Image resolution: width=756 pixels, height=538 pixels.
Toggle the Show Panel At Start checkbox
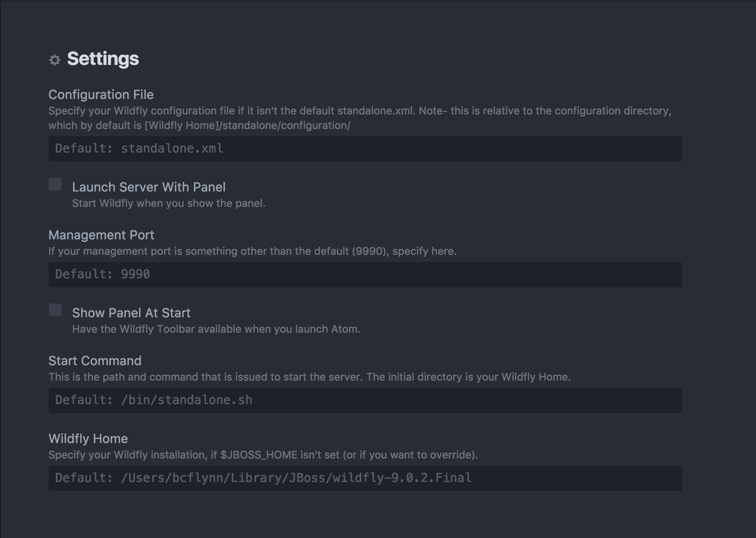click(x=55, y=310)
